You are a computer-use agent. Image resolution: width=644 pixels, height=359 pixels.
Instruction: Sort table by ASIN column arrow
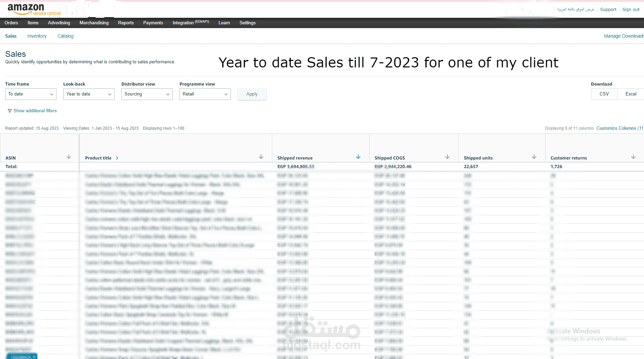69,157
